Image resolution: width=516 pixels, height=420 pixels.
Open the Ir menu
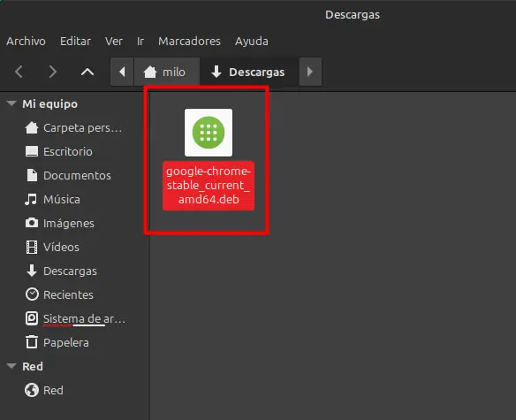(140, 42)
